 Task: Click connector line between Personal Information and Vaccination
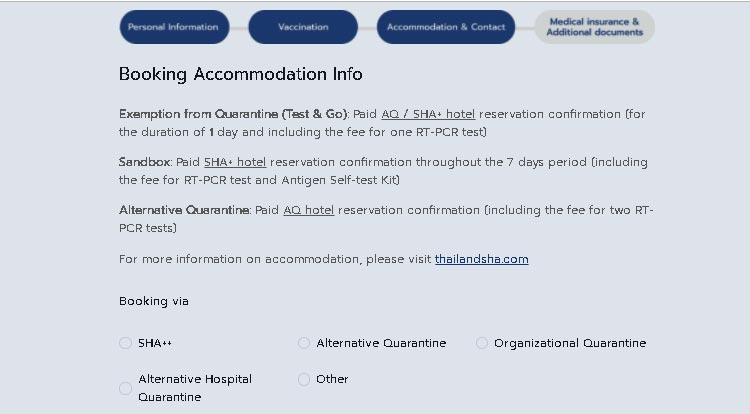pos(238,27)
